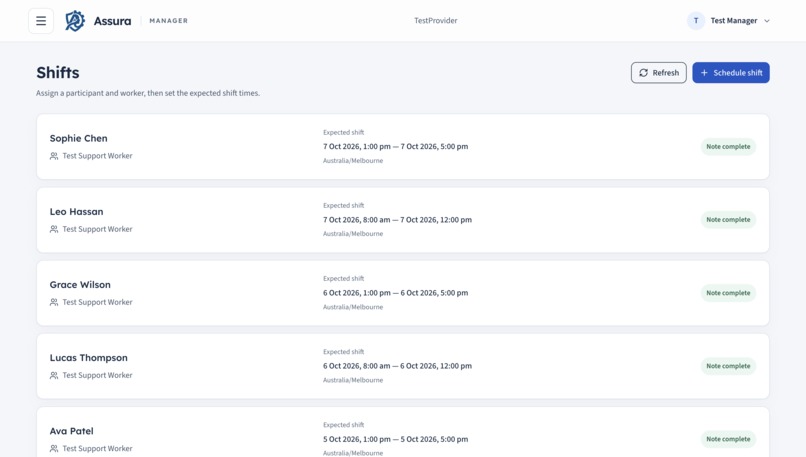Click Note complete badge for Grace Wilson

click(728, 293)
